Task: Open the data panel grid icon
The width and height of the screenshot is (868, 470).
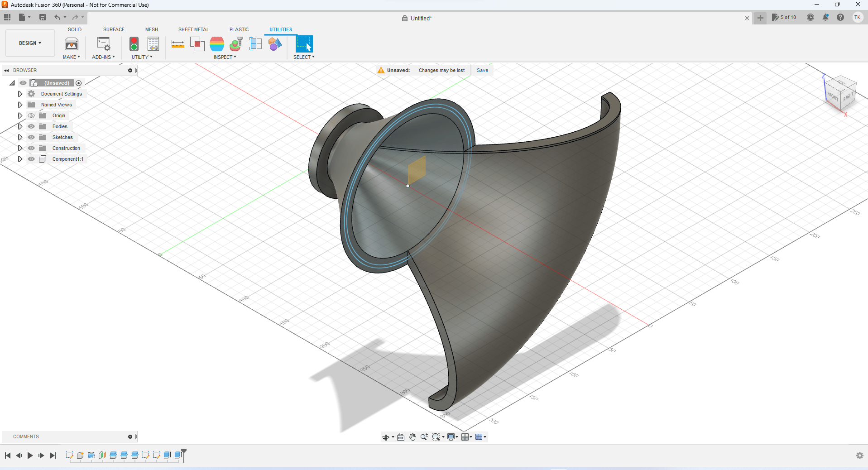Action: click(x=7, y=17)
